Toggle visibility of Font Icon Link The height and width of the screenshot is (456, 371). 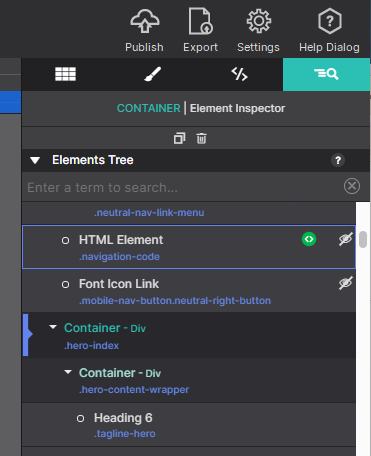pos(345,283)
